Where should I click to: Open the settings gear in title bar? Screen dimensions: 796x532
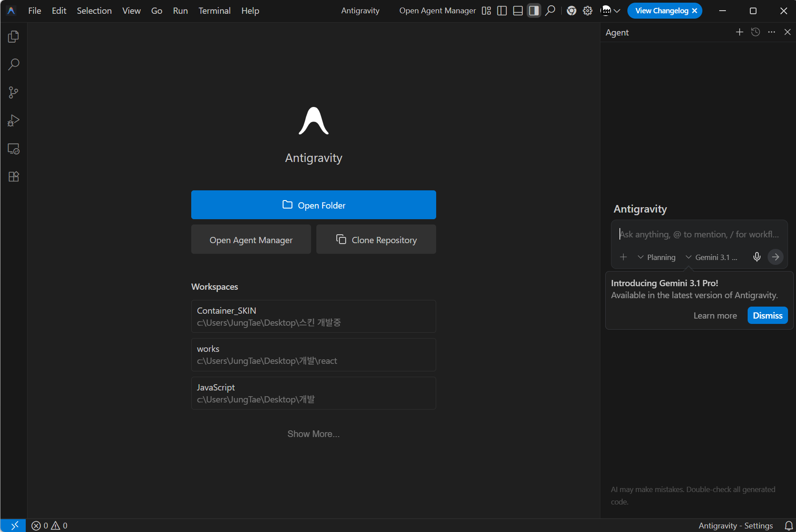click(587, 11)
